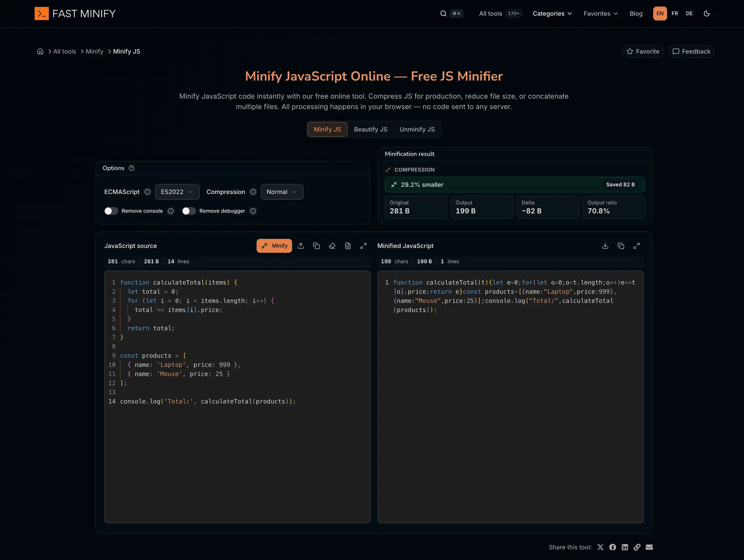
Task: Upload a file to JavaScript source
Action: point(301,246)
